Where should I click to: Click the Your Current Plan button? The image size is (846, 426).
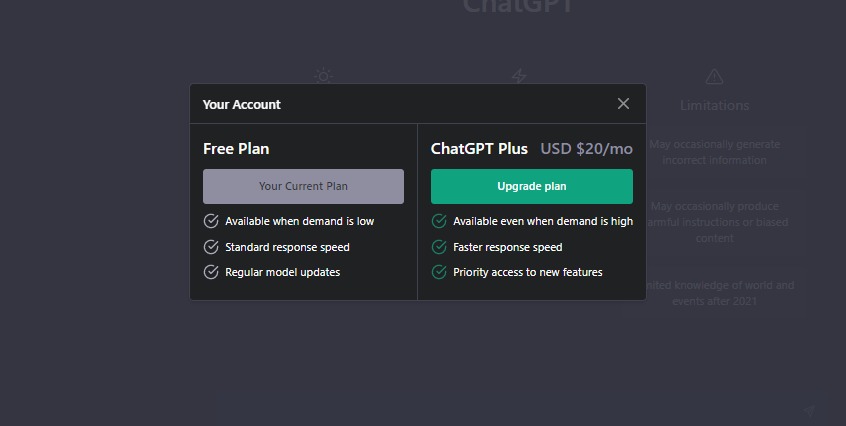(303, 186)
